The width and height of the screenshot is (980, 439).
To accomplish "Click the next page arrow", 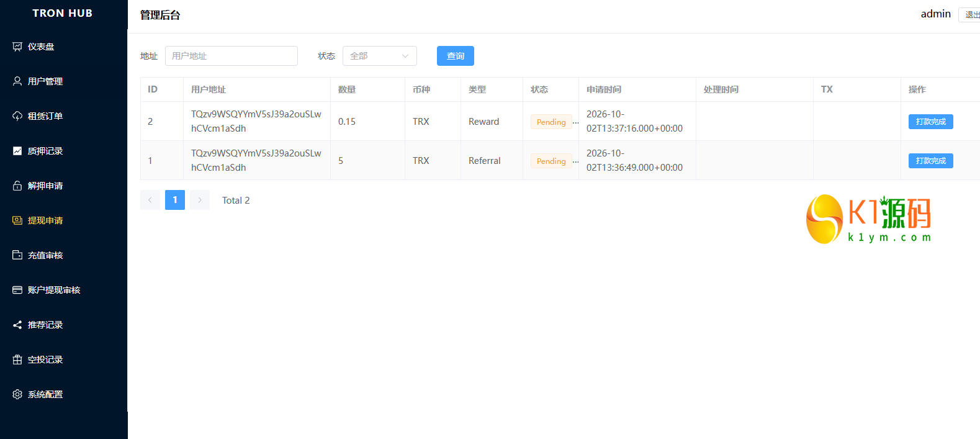I will tap(200, 200).
